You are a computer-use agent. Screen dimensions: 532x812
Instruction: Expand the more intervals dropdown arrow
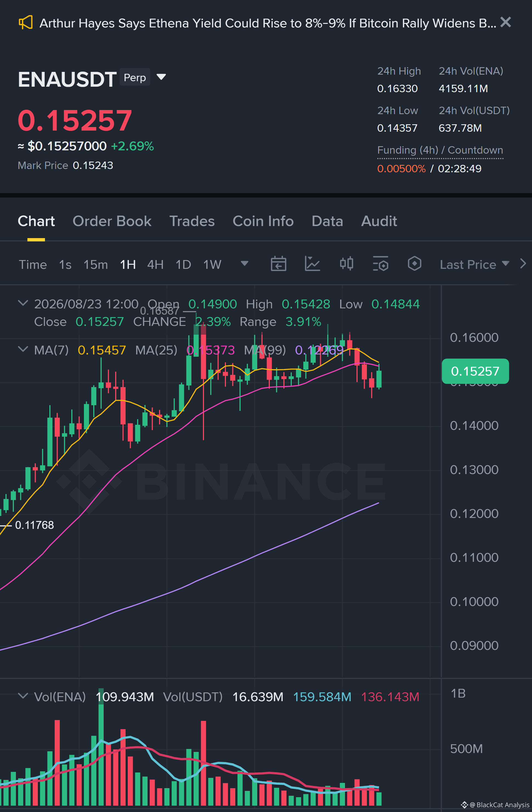pos(245,263)
